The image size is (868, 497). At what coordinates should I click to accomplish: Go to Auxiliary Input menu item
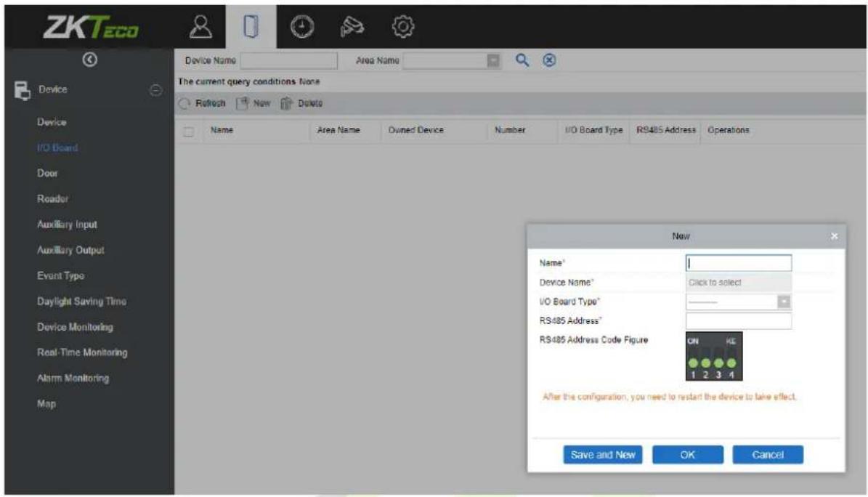tap(67, 225)
